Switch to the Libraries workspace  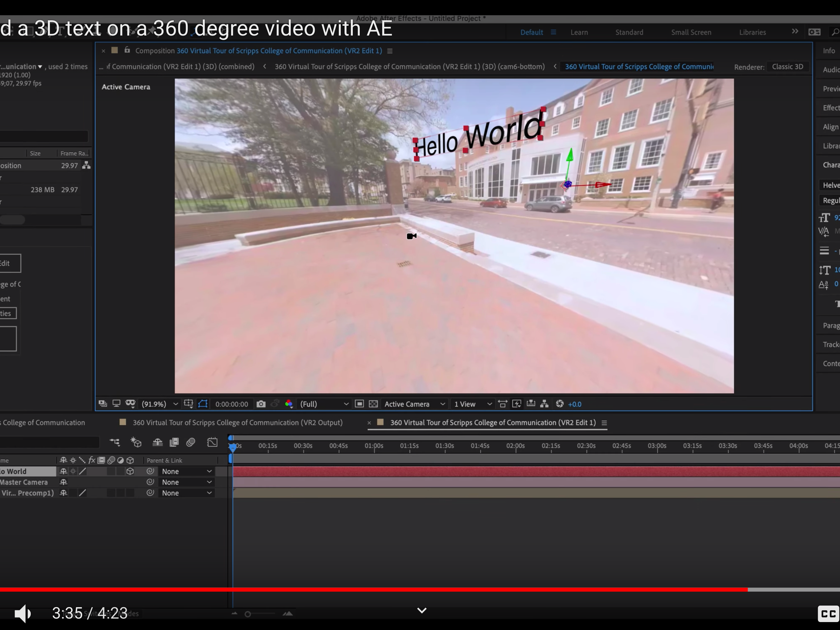752,32
